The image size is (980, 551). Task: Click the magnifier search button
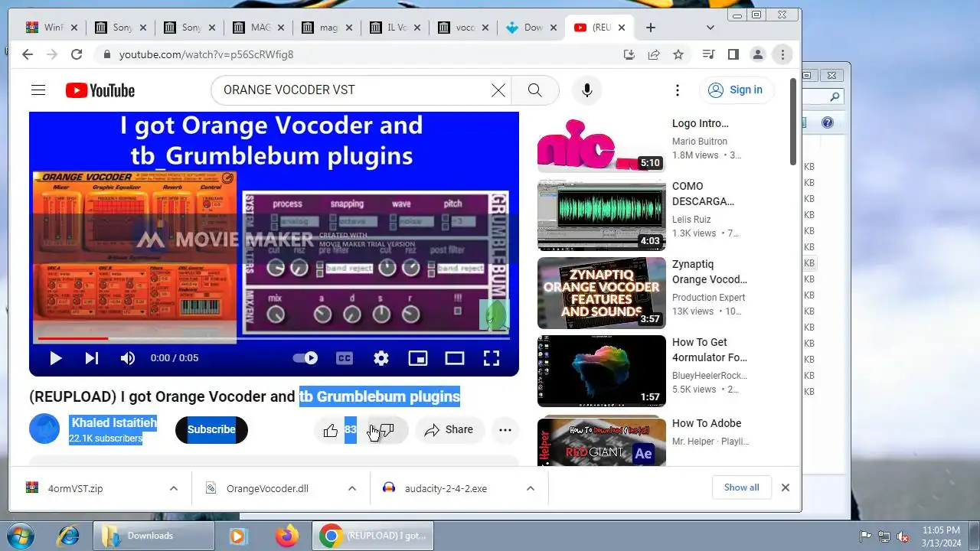[x=534, y=90]
